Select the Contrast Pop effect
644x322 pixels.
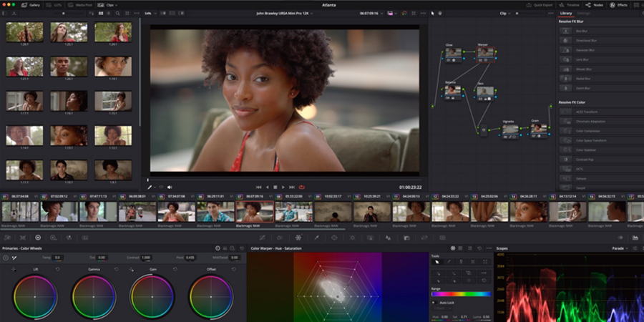[x=601, y=160]
